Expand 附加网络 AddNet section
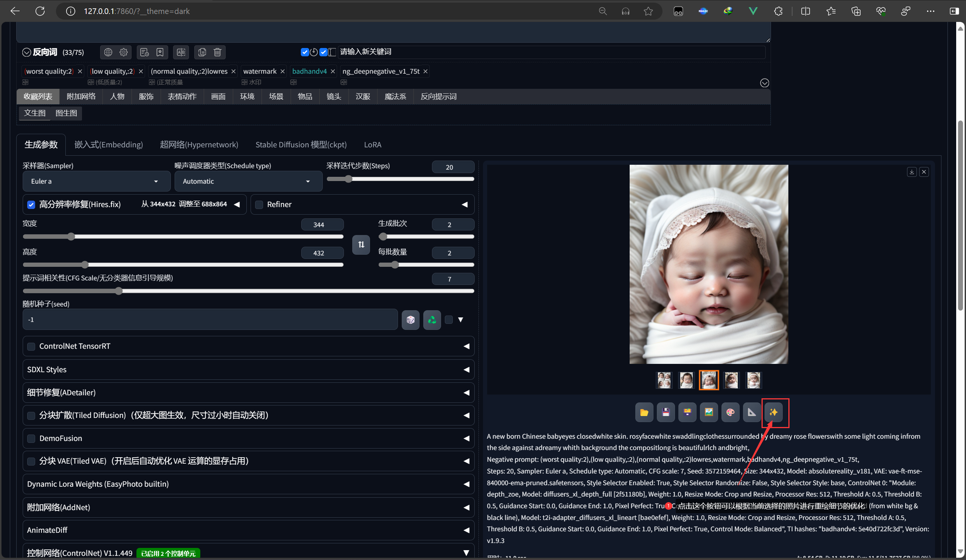 tap(248, 507)
